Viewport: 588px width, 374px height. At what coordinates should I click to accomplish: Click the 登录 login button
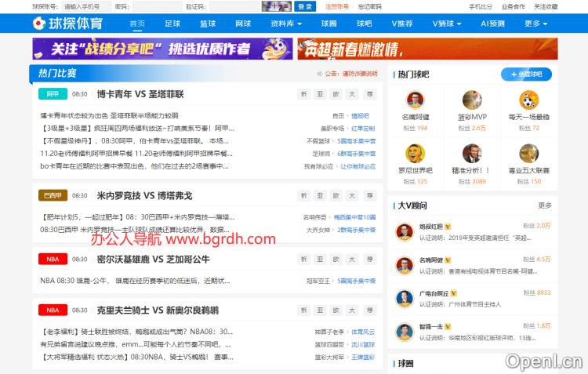[x=305, y=6]
